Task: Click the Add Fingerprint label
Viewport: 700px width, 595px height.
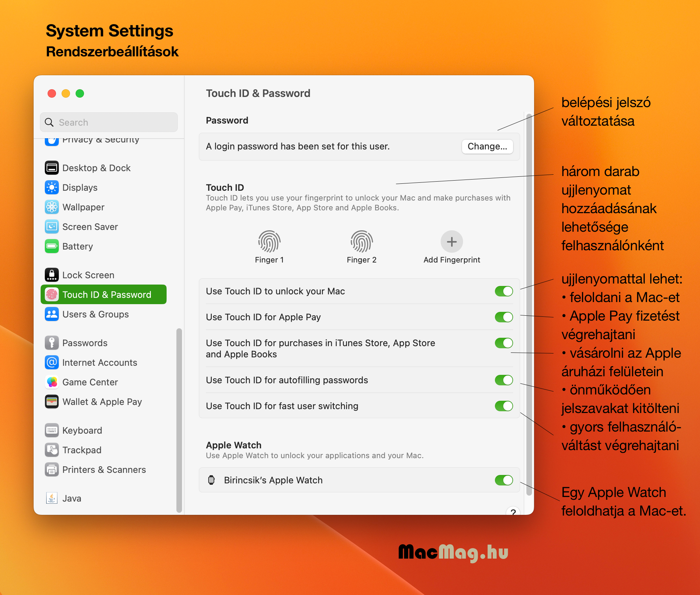Action: click(x=451, y=260)
